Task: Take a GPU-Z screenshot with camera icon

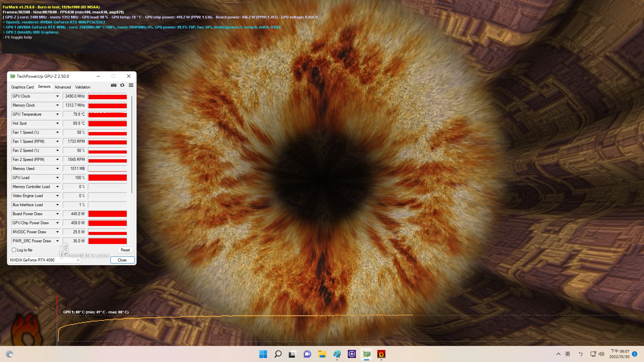Action: tap(114, 85)
